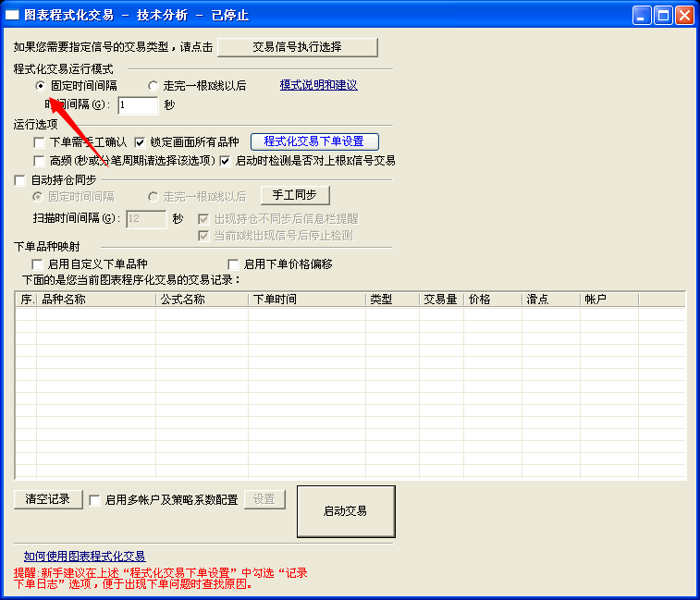This screenshot has width=700, height=600.
Task: Click 下单时间 column header
Action: click(307, 300)
